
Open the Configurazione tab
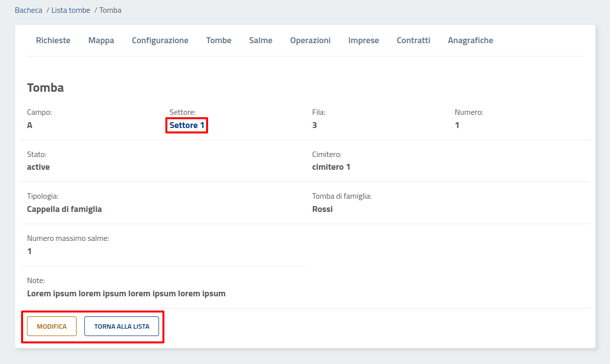(x=160, y=40)
